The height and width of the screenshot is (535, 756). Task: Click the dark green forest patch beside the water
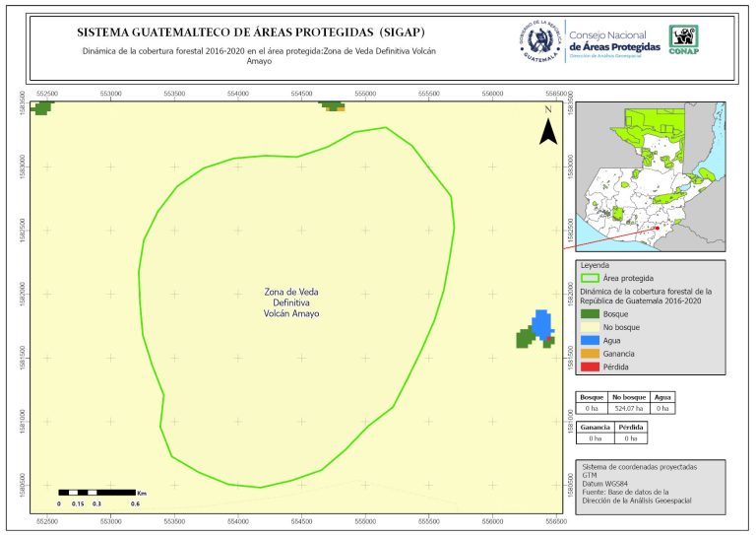[527, 340]
